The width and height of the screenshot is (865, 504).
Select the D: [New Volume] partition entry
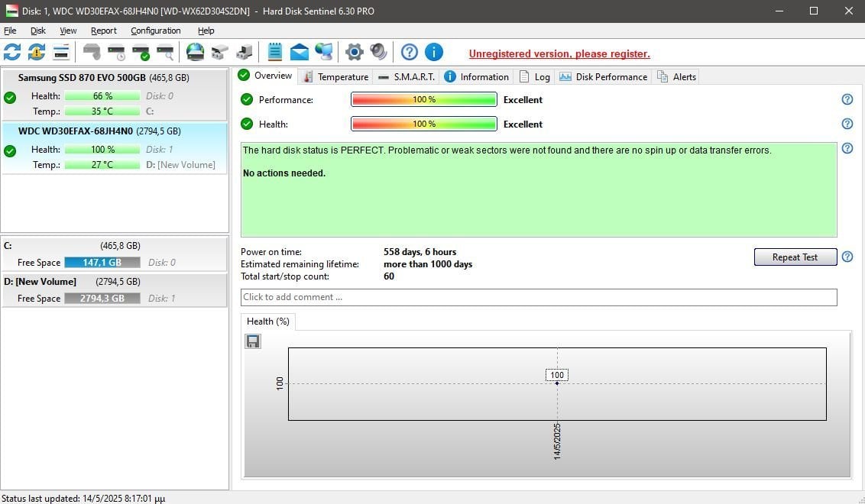point(114,290)
